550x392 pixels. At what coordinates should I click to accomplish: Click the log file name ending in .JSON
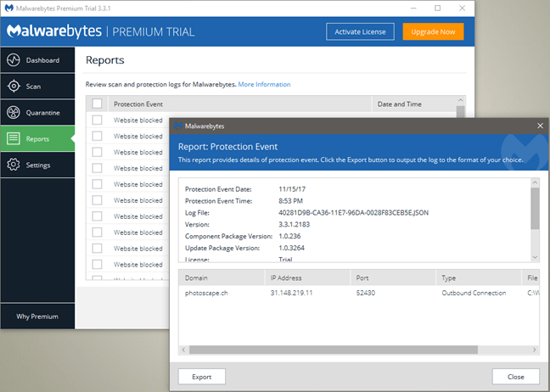pyautogui.click(x=354, y=212)
